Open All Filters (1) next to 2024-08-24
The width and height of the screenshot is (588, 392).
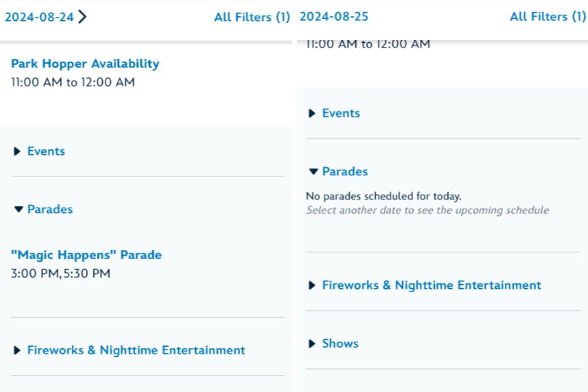(251, 17)
